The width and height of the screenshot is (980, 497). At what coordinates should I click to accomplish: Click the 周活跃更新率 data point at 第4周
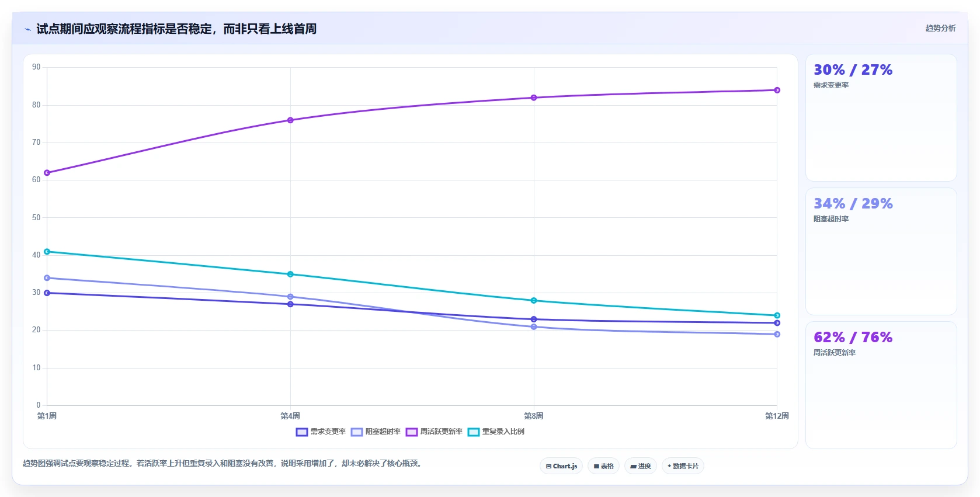(x=290, y=120)
